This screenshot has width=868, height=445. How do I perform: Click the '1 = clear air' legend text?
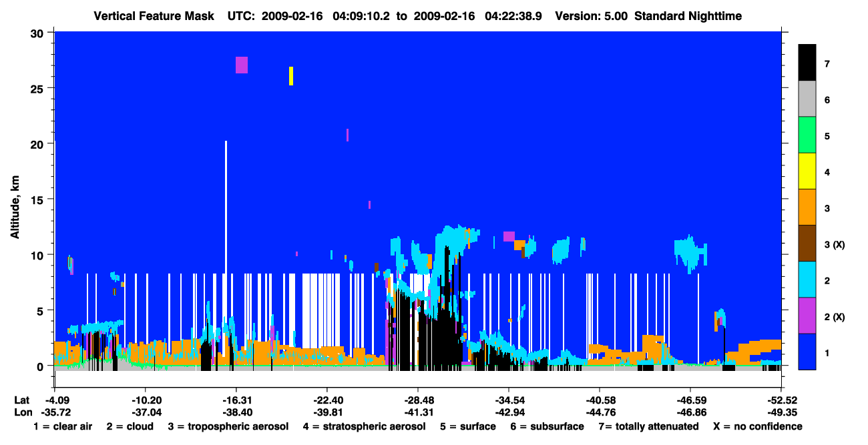(x=63, y=426)
